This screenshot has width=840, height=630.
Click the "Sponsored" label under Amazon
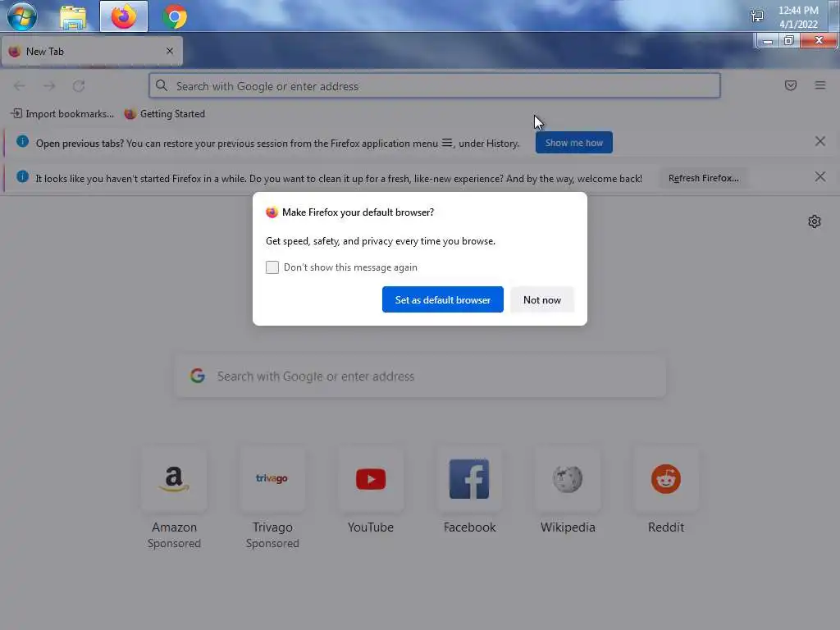coord(174,543)
